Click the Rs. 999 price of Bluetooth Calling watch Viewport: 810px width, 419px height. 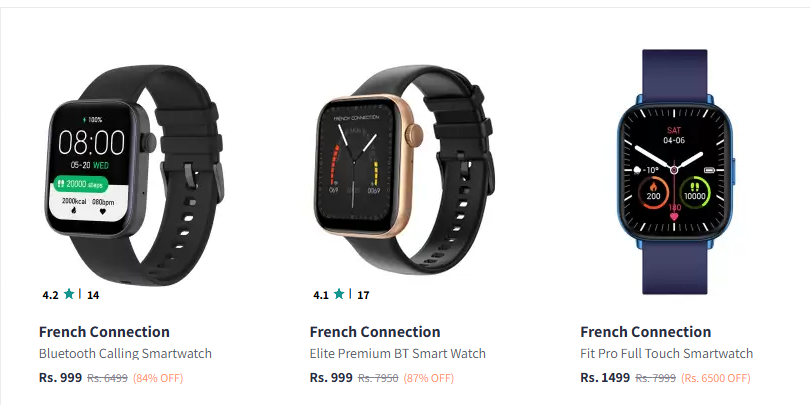(60, 378)
